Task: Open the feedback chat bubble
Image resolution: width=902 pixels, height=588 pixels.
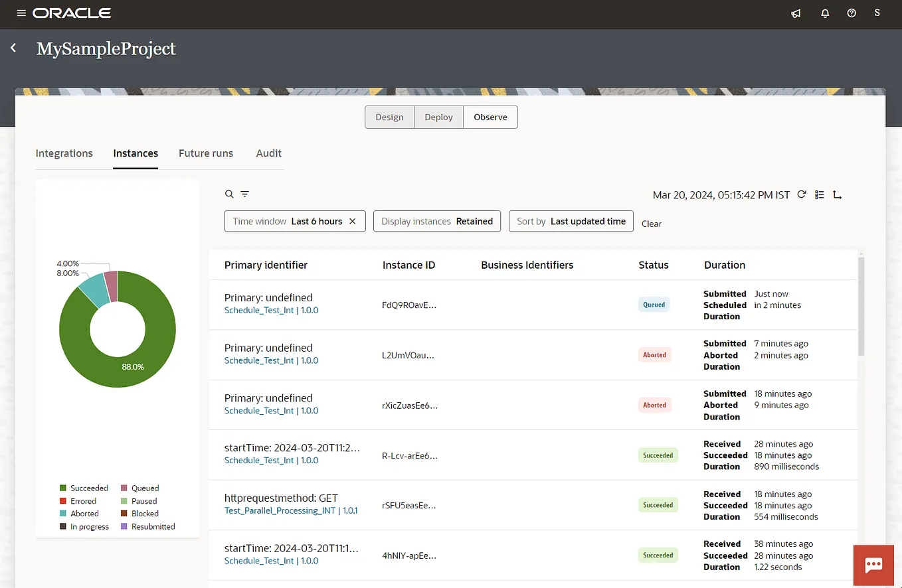Action: (x=873, y=565)
